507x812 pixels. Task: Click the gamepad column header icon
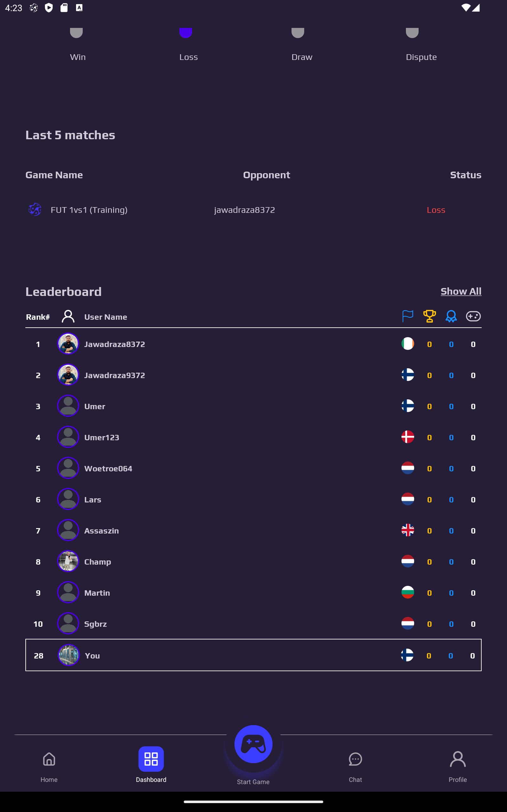[473, 316]
